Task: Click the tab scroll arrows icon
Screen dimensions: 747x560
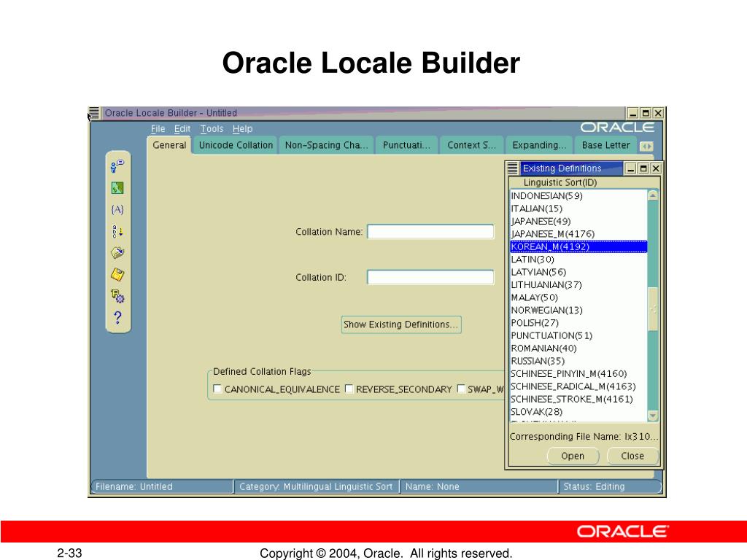Action: pos(646,146)
